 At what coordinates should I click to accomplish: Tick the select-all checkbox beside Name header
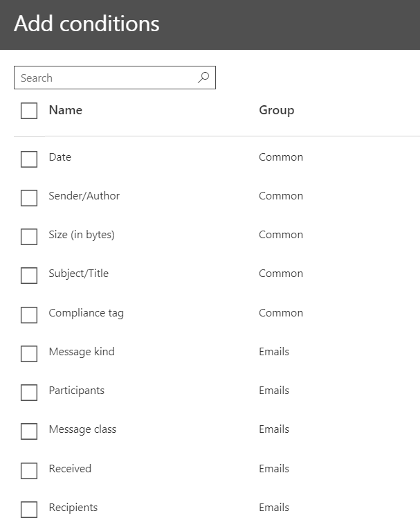click(29, 111)
